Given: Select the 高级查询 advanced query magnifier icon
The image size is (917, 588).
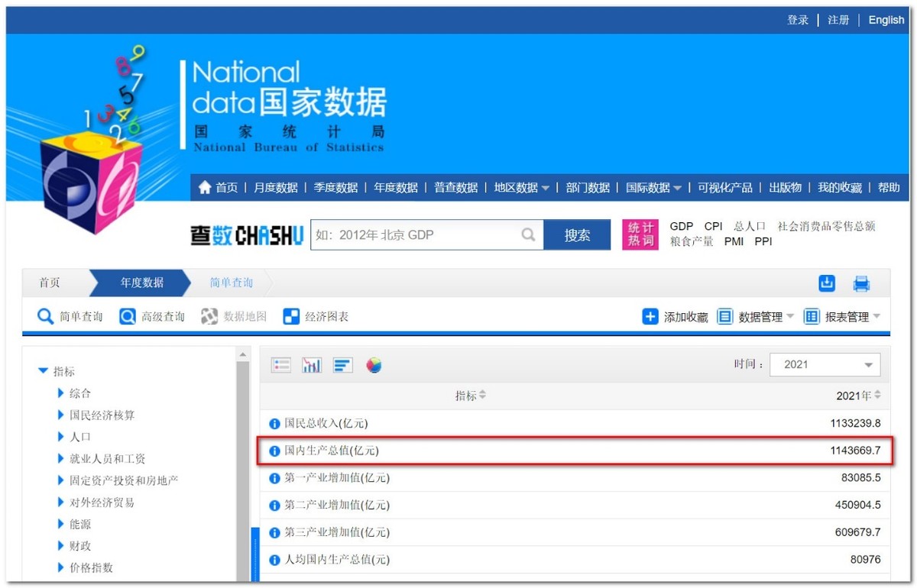Looking at the screenshot, I should 128,316.
